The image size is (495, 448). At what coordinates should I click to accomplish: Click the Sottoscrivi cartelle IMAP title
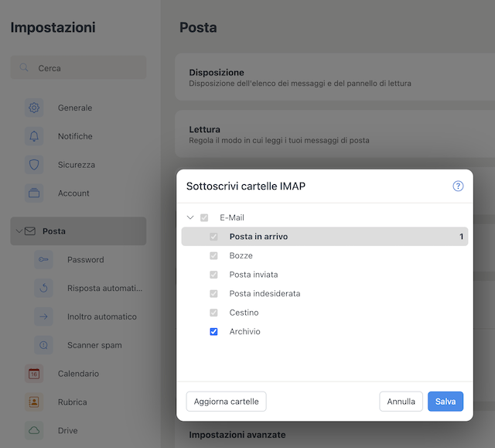(246, 186)
